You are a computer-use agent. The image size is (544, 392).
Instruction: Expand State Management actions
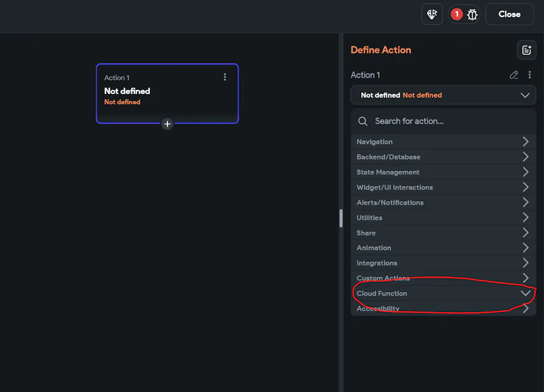[443, 172]
